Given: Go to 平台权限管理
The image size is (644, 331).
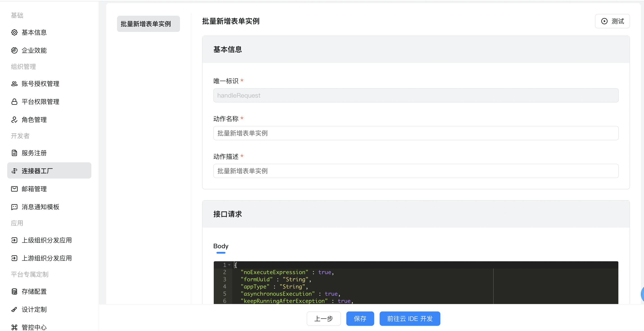Looking at the screenshot, I should tap(49, 102).
